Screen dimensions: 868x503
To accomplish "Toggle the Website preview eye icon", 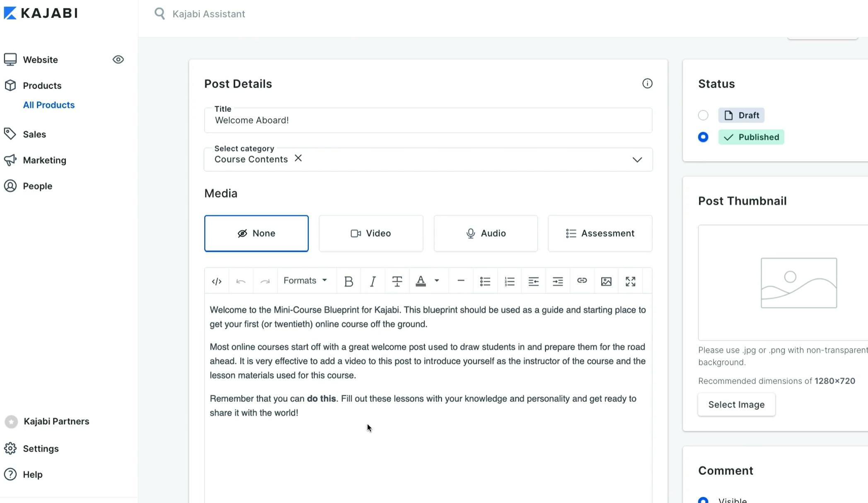I will (x=118, y=60).
